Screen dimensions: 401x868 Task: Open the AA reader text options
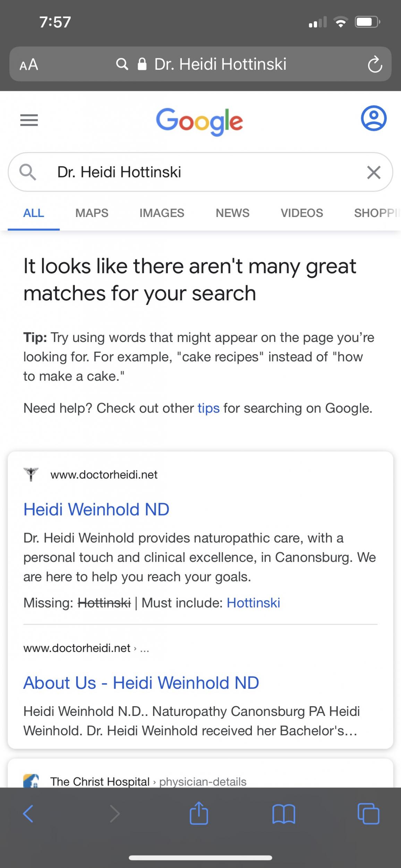click(x=29, y=65)
